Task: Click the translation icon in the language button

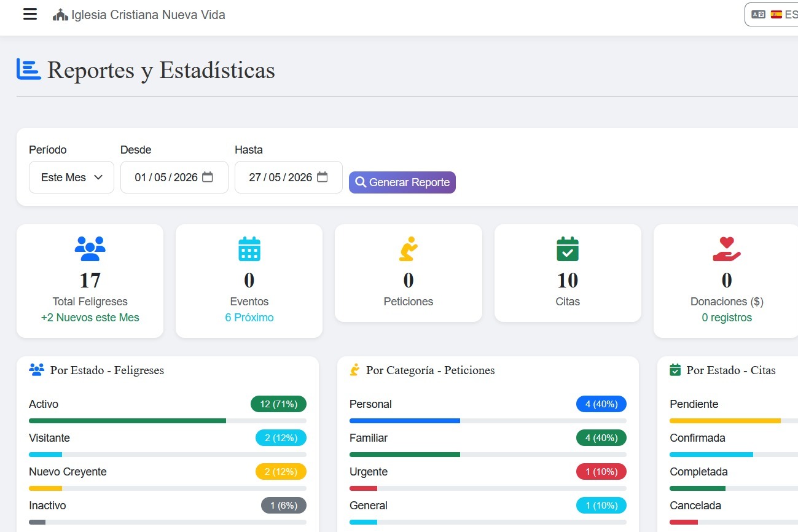Action: point(759,14)
